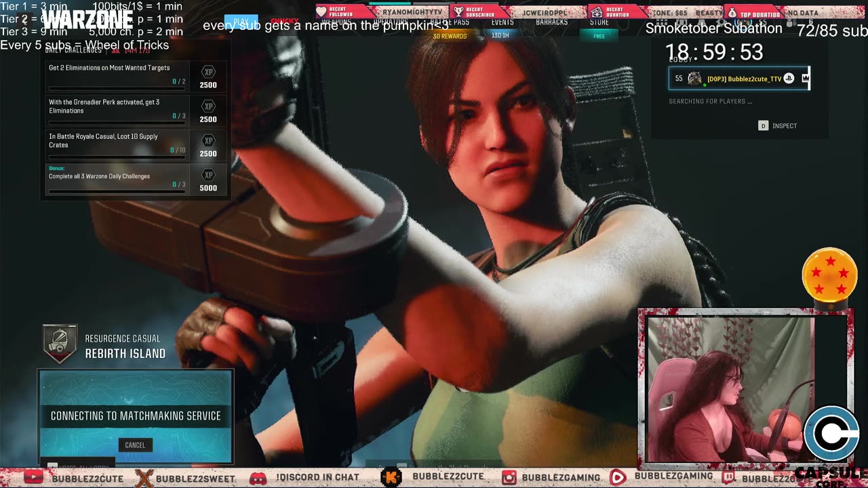Click the Searching for Players status
The width and height of the screenshot is (868, 488).
pos(710,102)
